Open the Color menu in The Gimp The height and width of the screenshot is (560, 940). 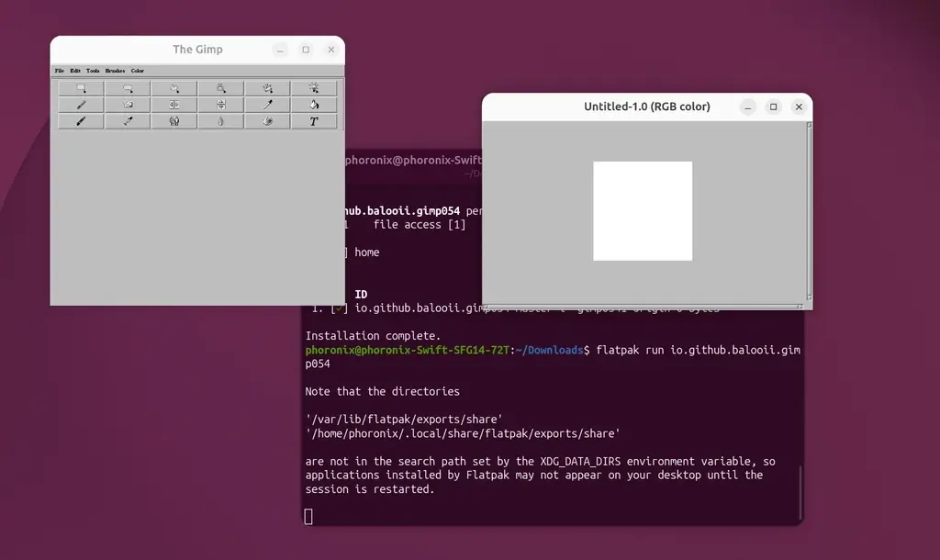pyautogui.click(x=138, y=71)
